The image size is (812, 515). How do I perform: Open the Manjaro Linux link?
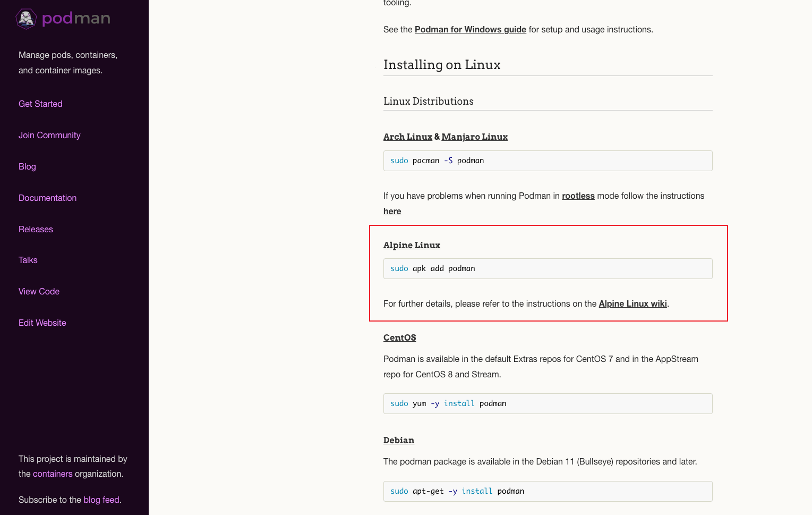[474, 137]
